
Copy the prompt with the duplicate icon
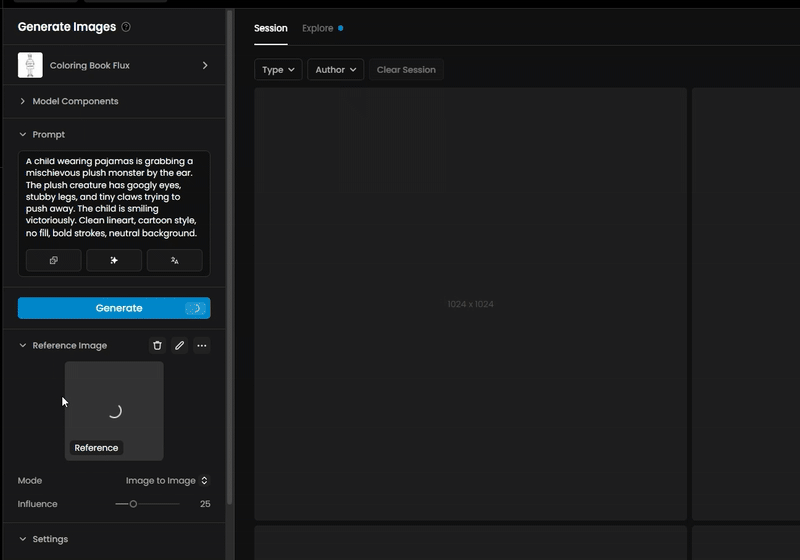coord(54,260)
